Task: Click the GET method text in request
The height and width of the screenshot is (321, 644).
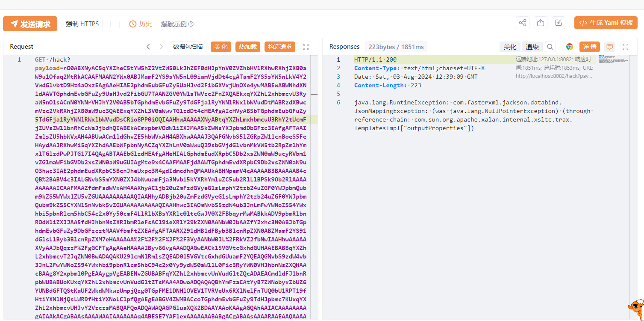Action: tap(40, 59)
